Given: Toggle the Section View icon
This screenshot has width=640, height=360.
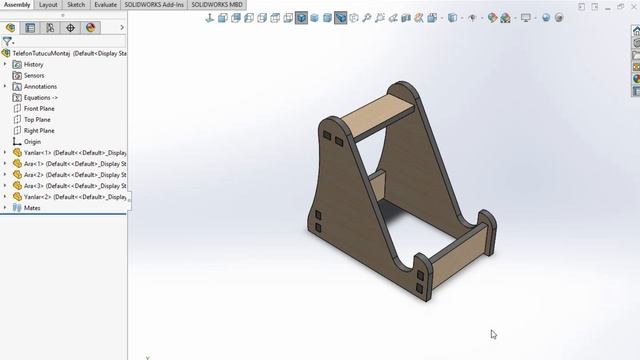Looking at the screenshot, I should point(406,18).
